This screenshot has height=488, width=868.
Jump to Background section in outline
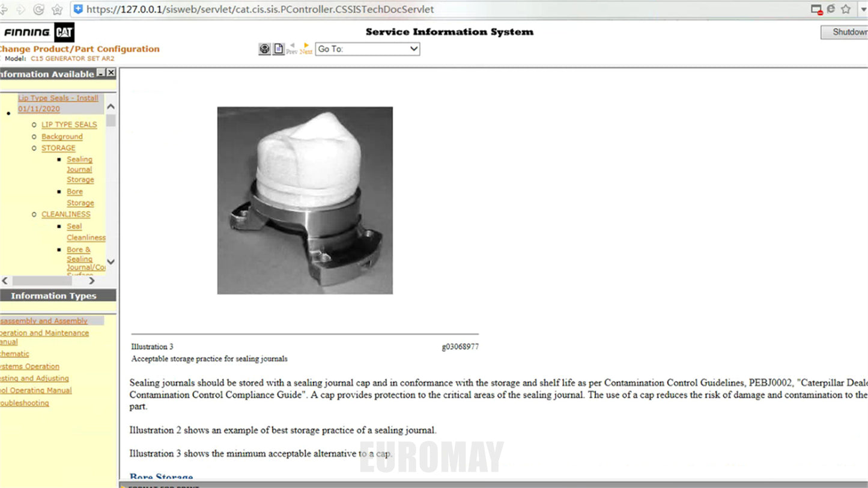click(x=62, y=136)
